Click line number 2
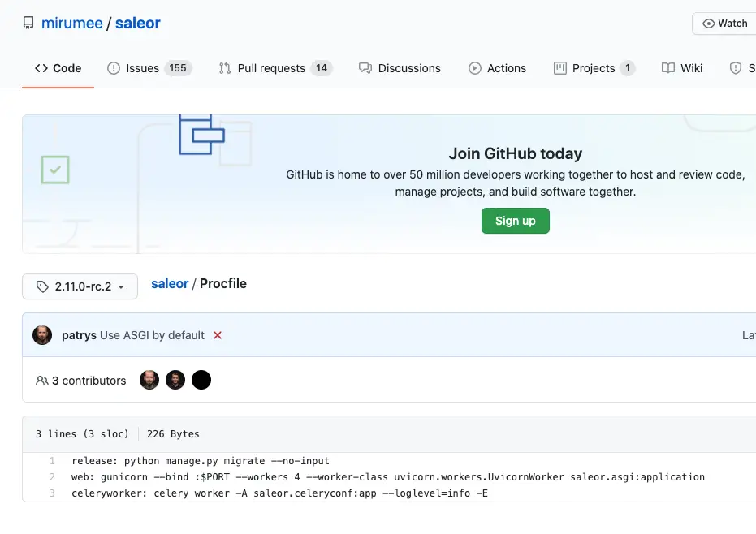 52,477
